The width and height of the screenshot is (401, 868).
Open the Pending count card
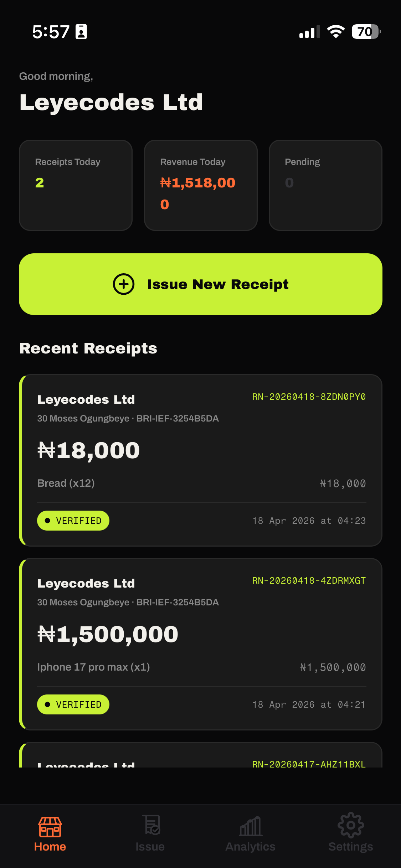coord(325,185)
